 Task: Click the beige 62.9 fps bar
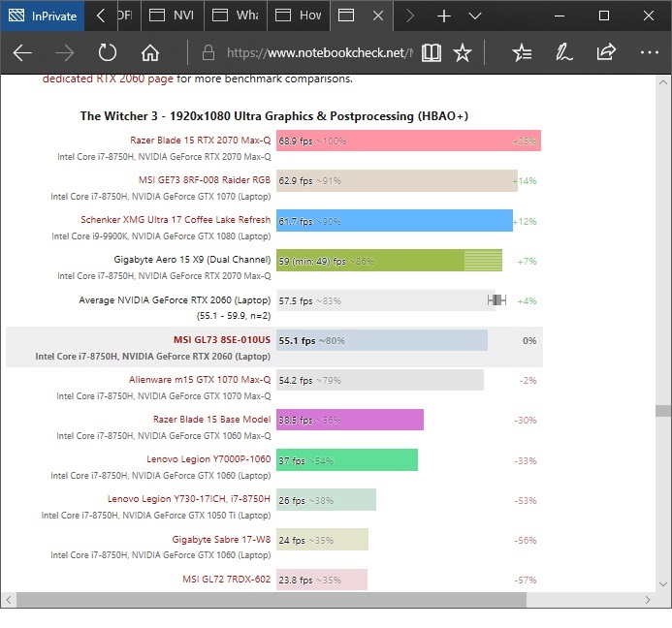click(x=397, y=180)
